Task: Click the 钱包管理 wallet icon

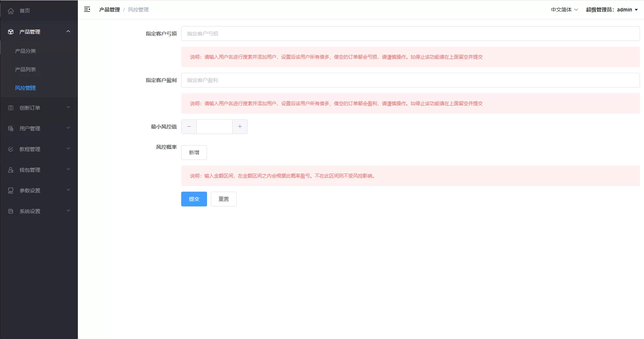Action: coord(11,169)
